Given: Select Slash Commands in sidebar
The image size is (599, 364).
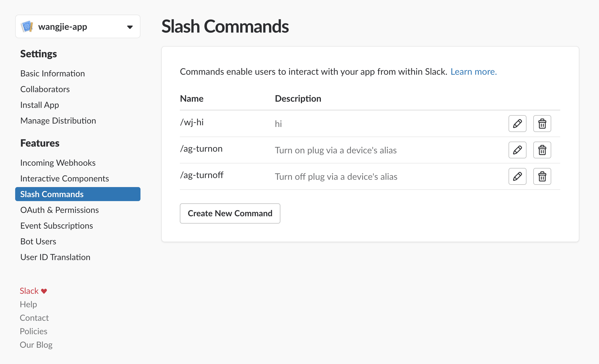Looking at the screenshot, I should pos(78,194).
